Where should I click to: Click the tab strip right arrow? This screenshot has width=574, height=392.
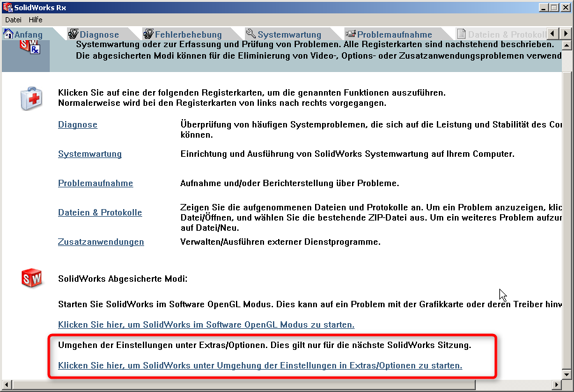[566, 34]
